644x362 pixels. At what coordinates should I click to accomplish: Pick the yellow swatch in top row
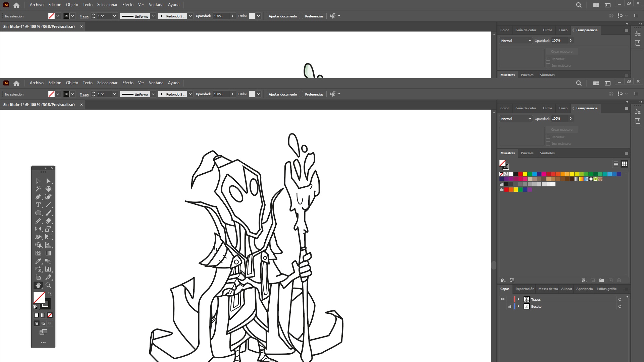(525, 174)
